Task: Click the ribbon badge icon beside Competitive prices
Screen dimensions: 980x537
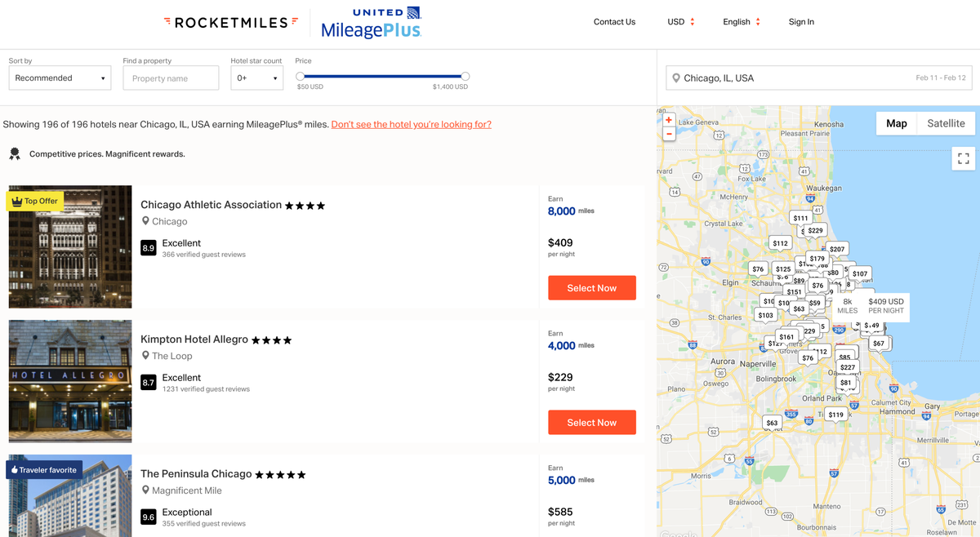Action: [15, 153]
